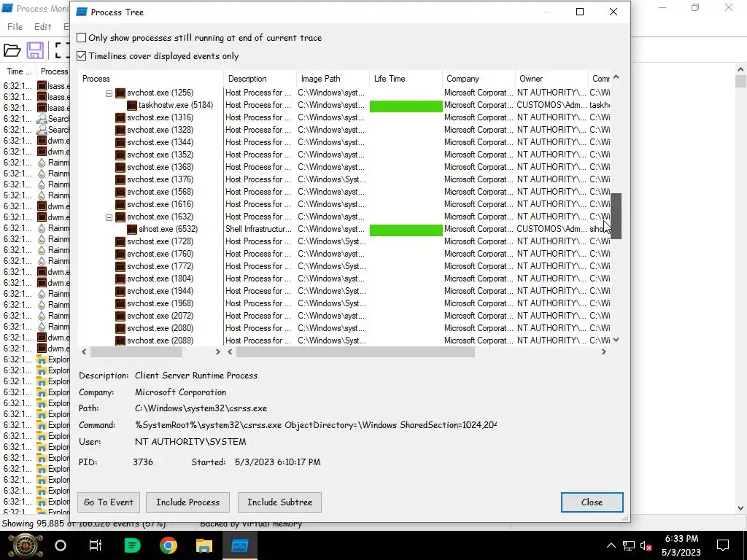Open Google Chrome from the taskbar

(169, 545)
